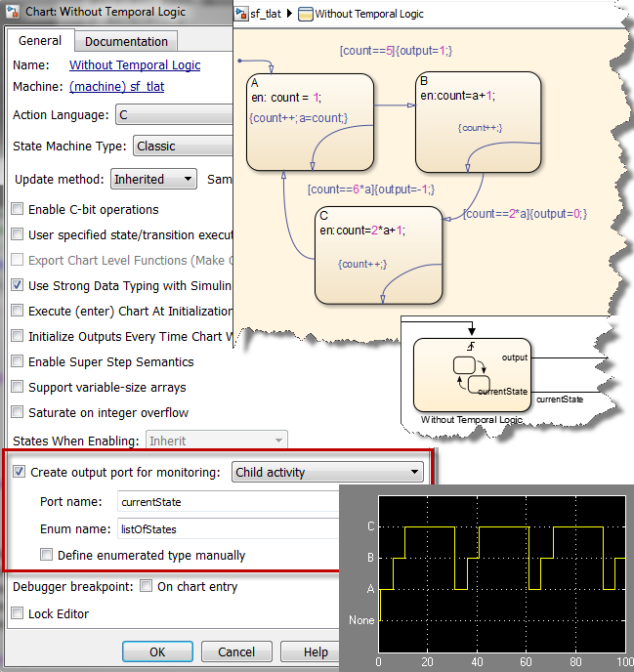Enable C-bit operations checkbox
The width and height of the screenshot is (634, 672).
click(x=18, y=210)
